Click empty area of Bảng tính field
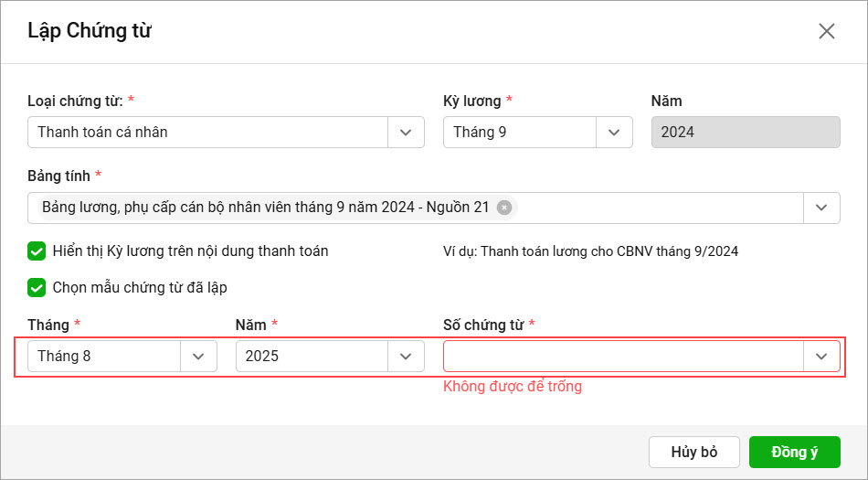868x480 pixels. click(659, 208)
